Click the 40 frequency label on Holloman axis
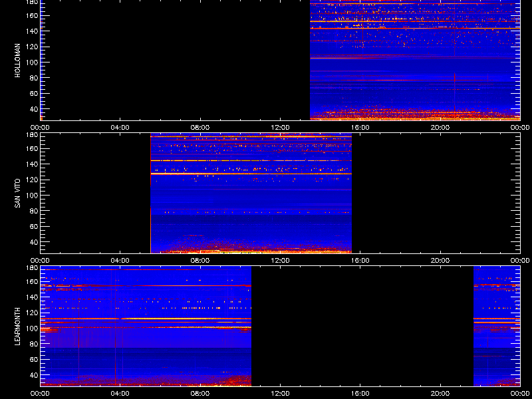This screenshot has width=532, height=399. (x=34, y=109)
